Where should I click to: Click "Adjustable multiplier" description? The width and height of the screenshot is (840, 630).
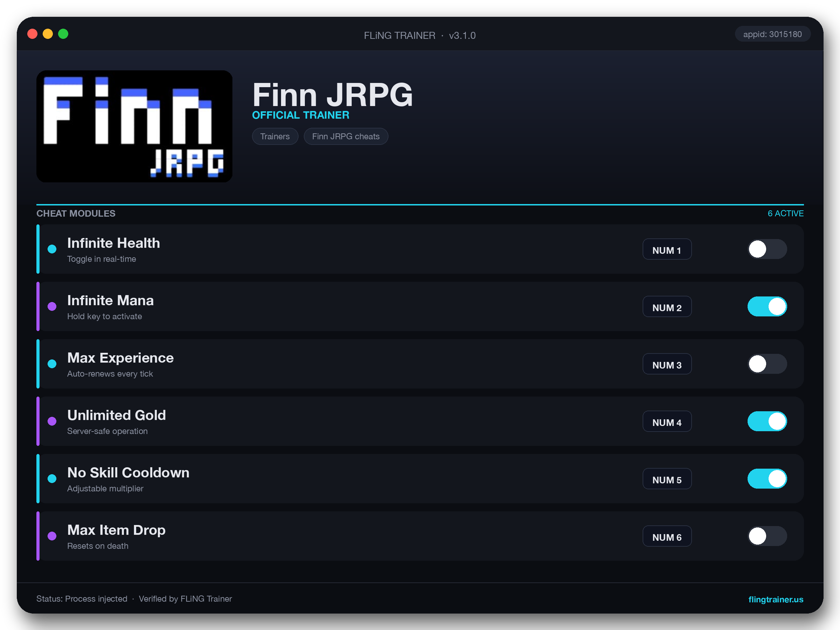point(105,488)
